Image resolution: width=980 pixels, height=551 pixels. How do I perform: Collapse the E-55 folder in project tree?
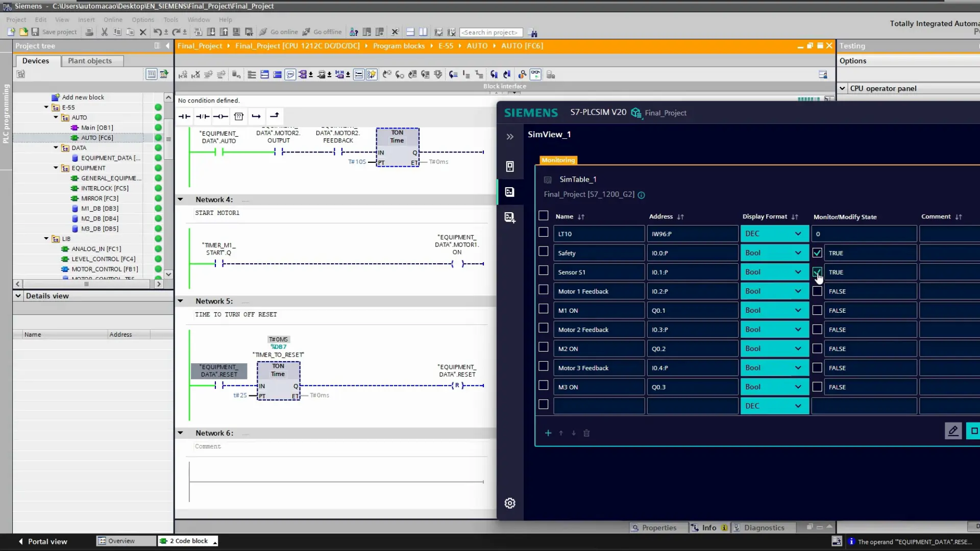46,107
